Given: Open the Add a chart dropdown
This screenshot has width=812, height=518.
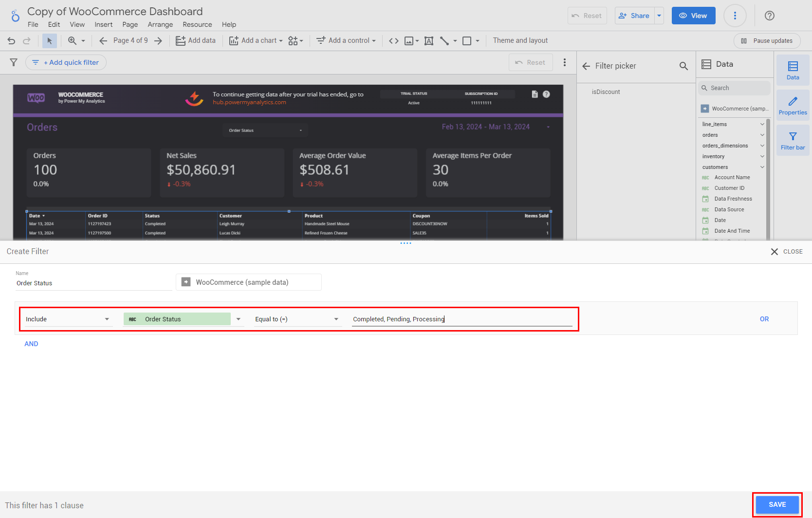Looking at the screenshot, I should point(256,41).
